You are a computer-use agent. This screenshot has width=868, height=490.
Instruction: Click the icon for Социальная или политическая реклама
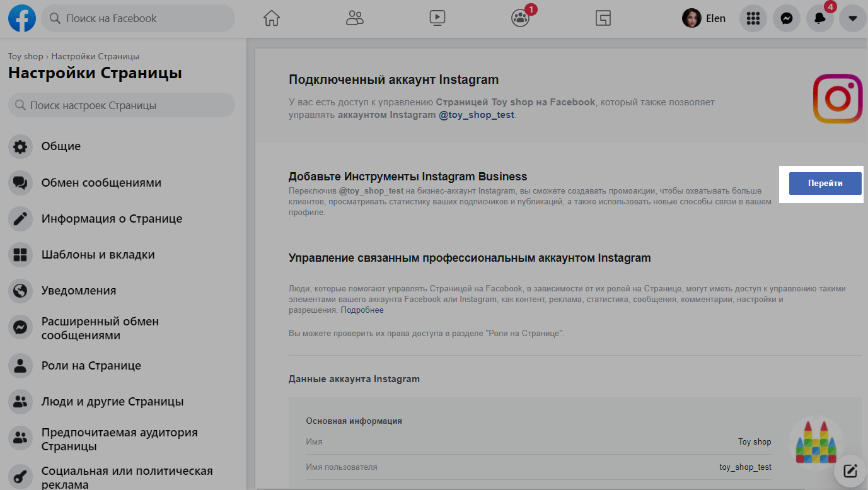[x=20, y=477]
